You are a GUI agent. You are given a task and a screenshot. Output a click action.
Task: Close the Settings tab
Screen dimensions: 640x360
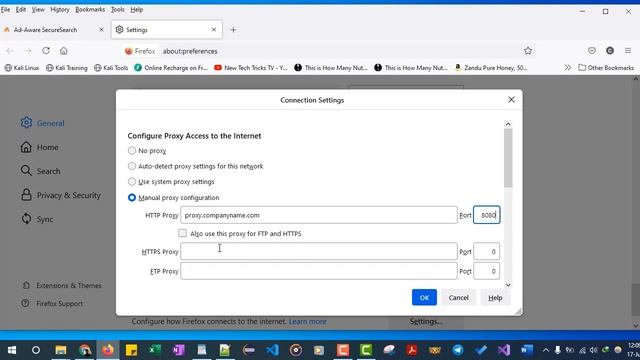tap(214, 30)
